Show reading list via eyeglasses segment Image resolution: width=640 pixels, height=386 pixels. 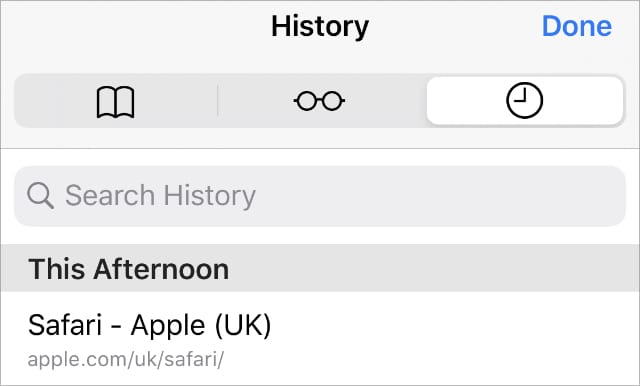[x=320, y=101]
